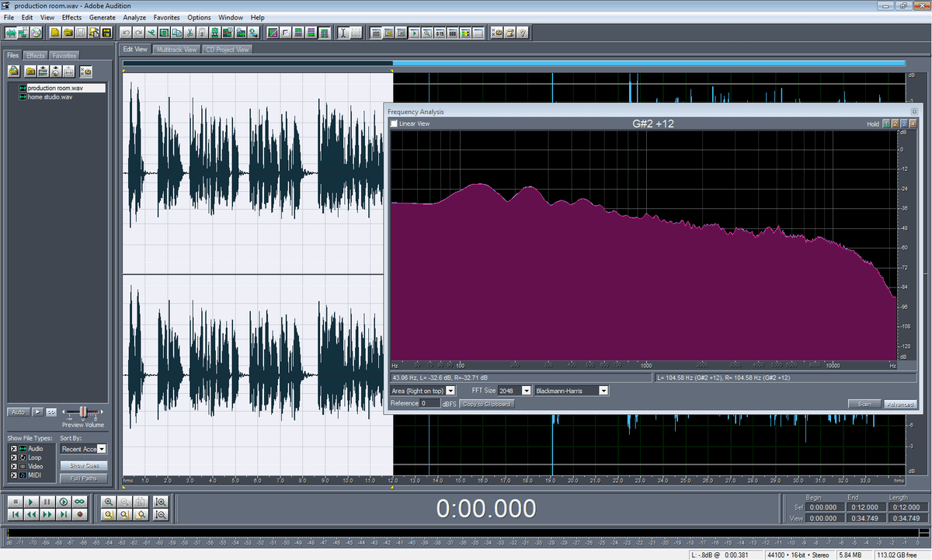Click Zoom Out Horizontally magnifier icon
The height and width of the screenshot is (560, 932).
coord(125,502)
